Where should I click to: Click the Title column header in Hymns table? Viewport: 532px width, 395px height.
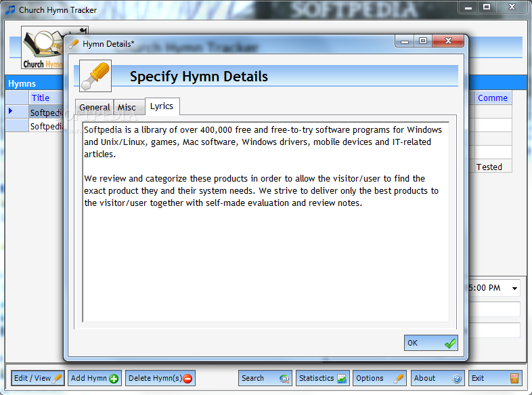pyautogui.click(x=46, y=98)
